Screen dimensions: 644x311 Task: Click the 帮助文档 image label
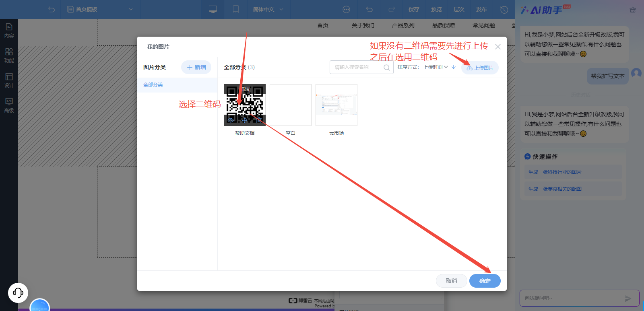(x=245, y=133)
